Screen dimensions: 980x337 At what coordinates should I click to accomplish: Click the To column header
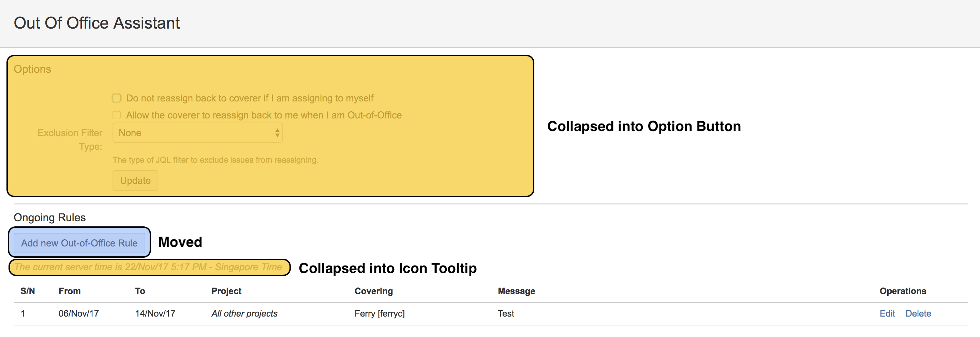click(x=140, y=291)
